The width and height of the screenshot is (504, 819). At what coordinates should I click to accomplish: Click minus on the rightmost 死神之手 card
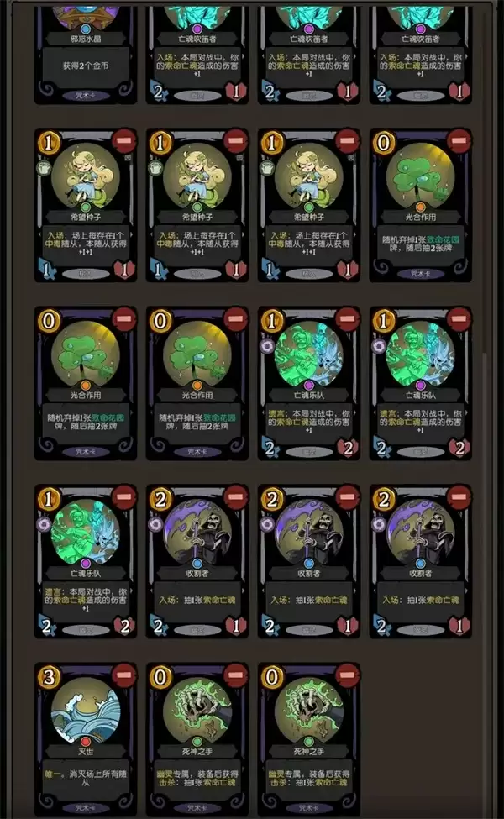click(347, 675)
